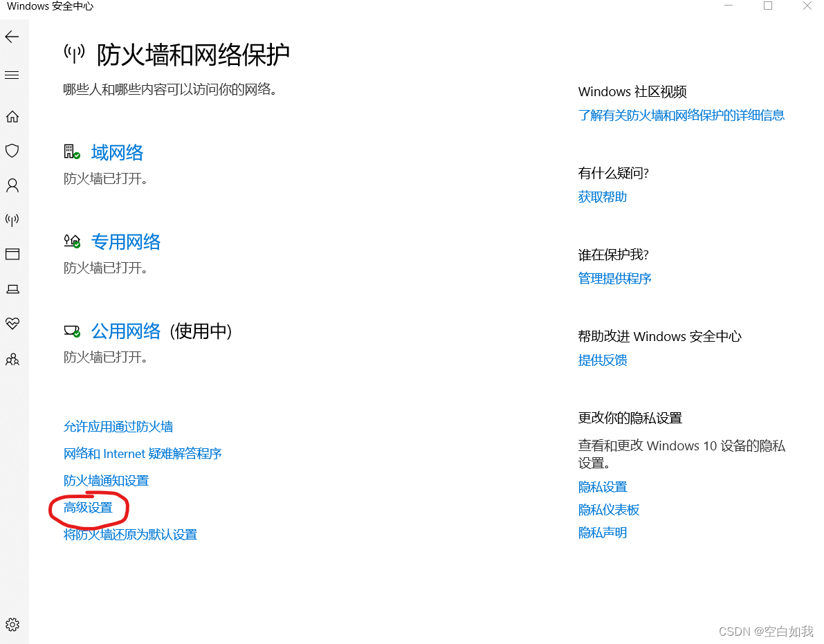Click the 帮助改进 Windows 安全中心 heading
Screen dimensions: 824x644
point(659,336)
